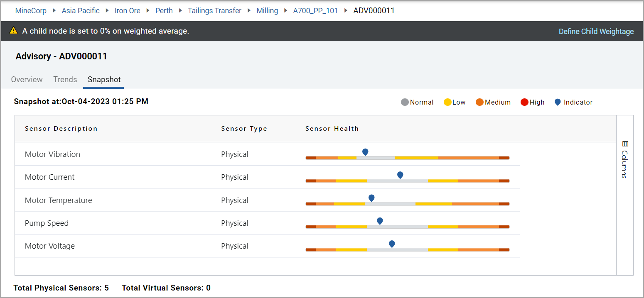Open the Trends tab
644x298 pixels.
pos(65,79)
